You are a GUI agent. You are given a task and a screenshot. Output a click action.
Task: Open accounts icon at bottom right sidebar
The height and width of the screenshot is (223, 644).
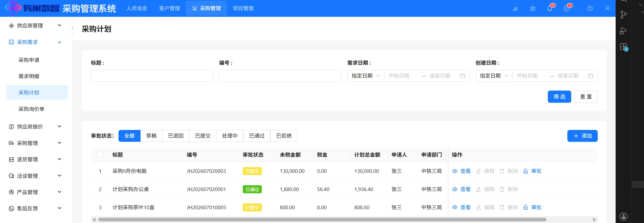[624, 216]
